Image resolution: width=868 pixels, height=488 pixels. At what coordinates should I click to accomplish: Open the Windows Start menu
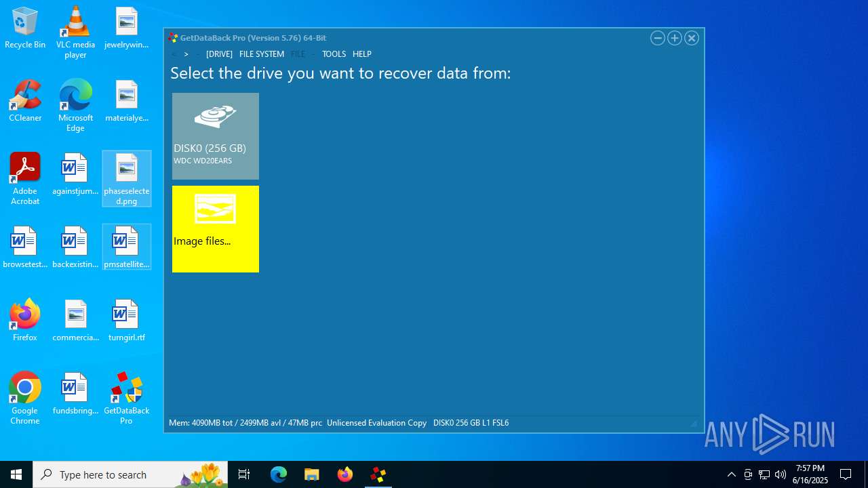pyautogui.click(x=16, y=474)
